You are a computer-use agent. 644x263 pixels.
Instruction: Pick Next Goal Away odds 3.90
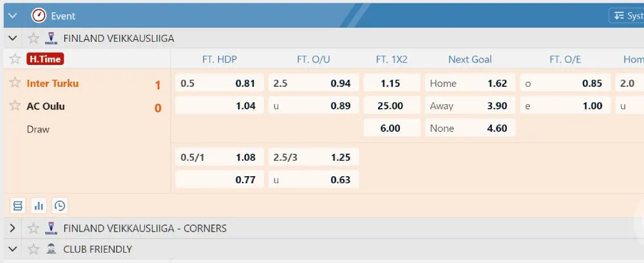[470, 106]
